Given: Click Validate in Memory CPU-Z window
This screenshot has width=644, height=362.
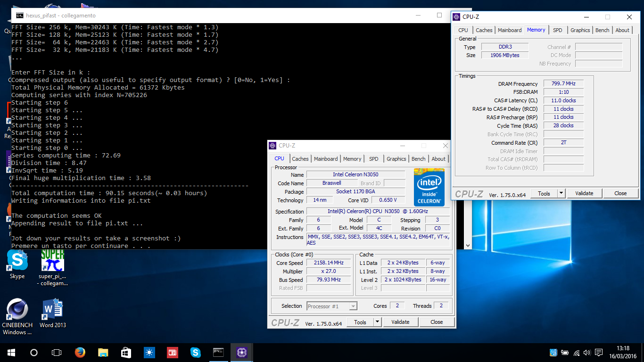Looking at the screenshot, I should pos(584,193).
